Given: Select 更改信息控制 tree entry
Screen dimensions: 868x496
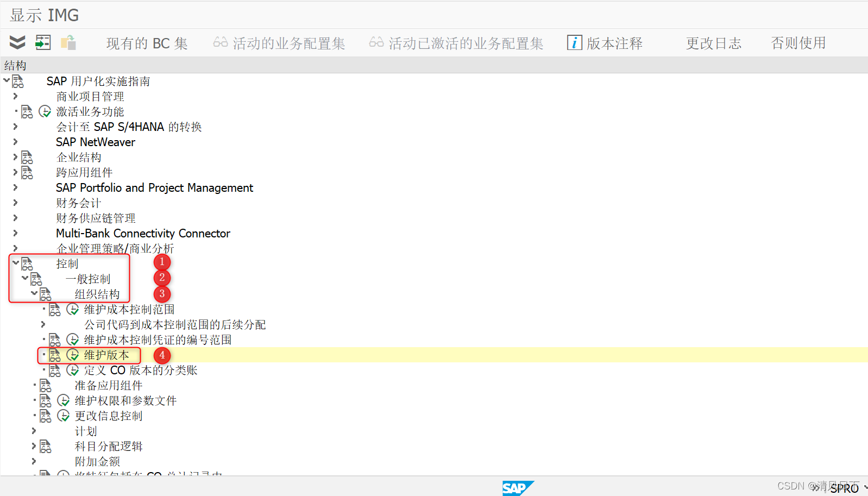Looking at the screenshot, I should point(109,416).
